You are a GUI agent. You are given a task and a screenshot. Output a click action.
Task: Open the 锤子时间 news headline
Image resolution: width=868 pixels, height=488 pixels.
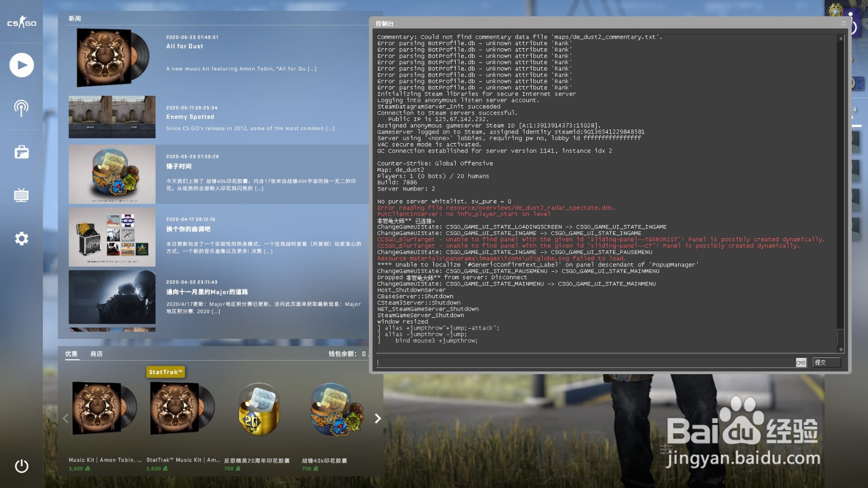(178, 166)
